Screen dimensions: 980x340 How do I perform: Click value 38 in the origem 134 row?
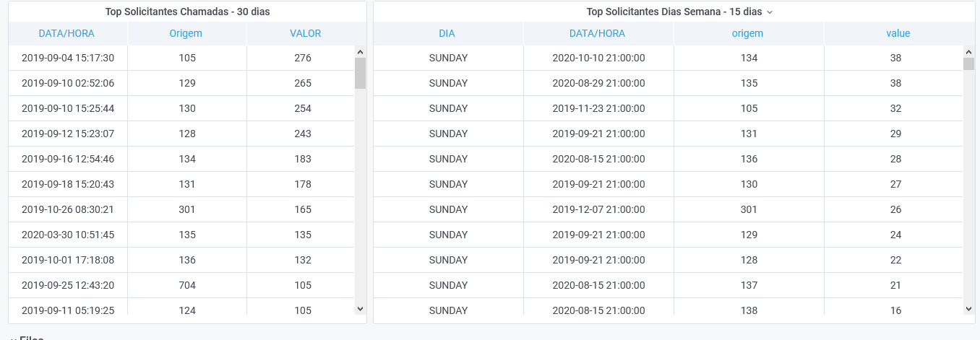(895, 58)
